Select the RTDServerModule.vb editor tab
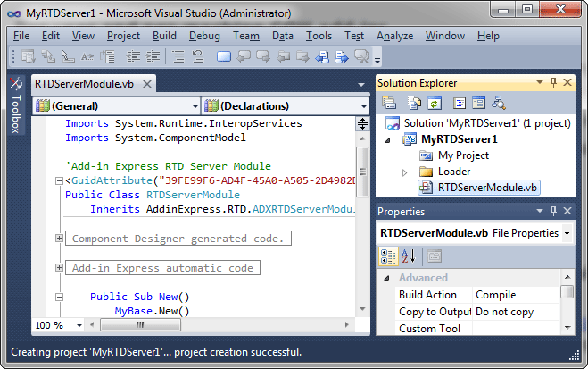The image size is (588, 369). pos(85,84)
